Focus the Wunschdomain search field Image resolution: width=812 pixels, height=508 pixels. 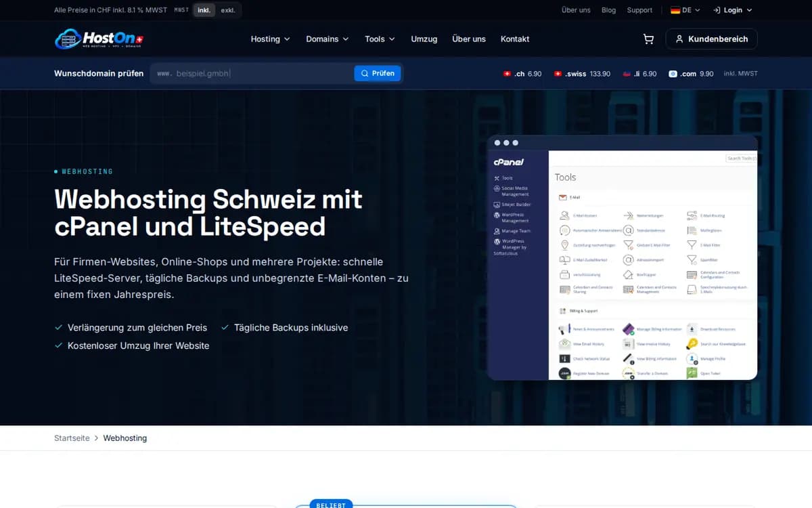coord(252,73)
